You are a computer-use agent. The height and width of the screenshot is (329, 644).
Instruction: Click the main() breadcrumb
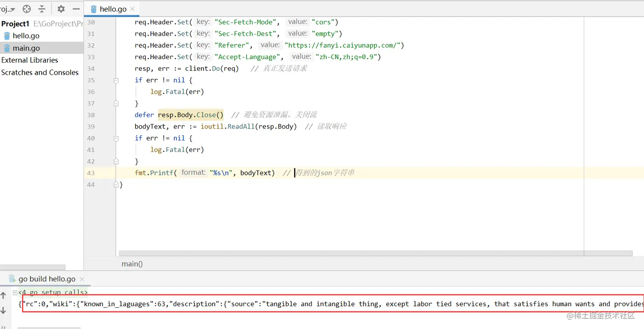[x=132, y=264]
